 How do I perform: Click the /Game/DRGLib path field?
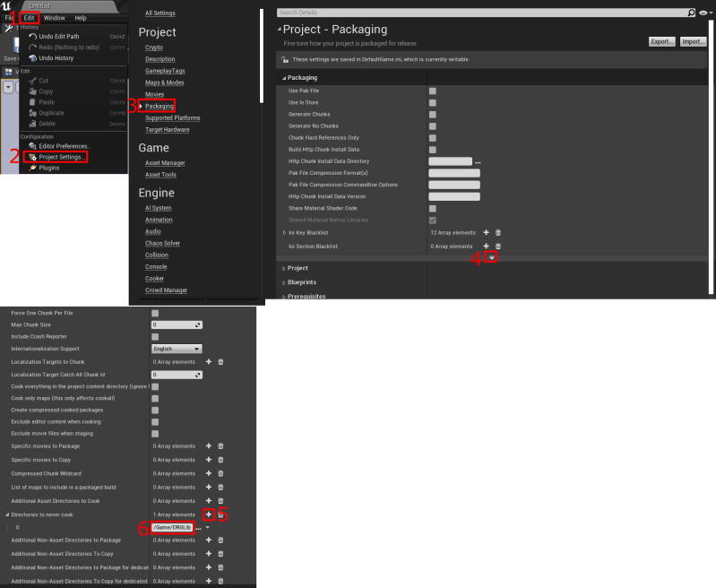[x=172, y=528]
